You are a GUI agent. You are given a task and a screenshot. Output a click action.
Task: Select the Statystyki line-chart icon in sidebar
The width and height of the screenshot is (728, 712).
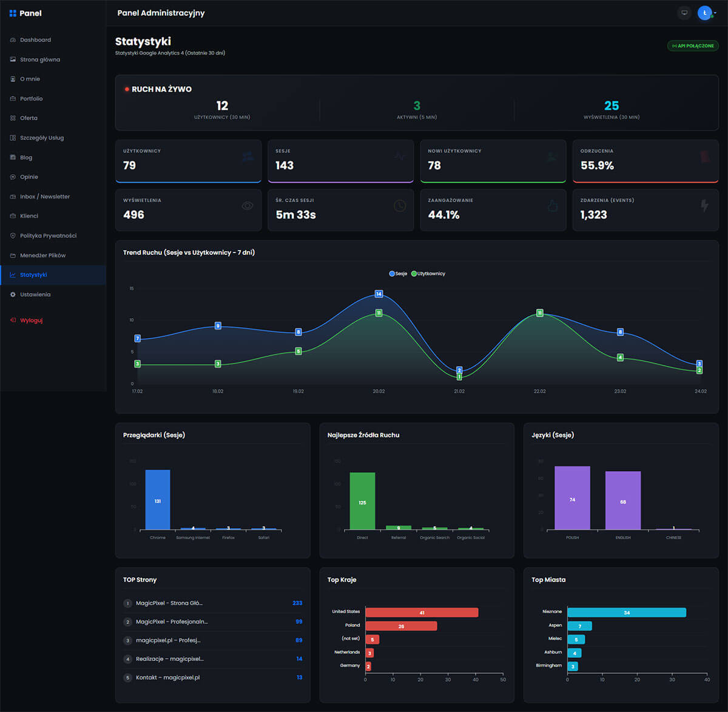tap(13, 274)
